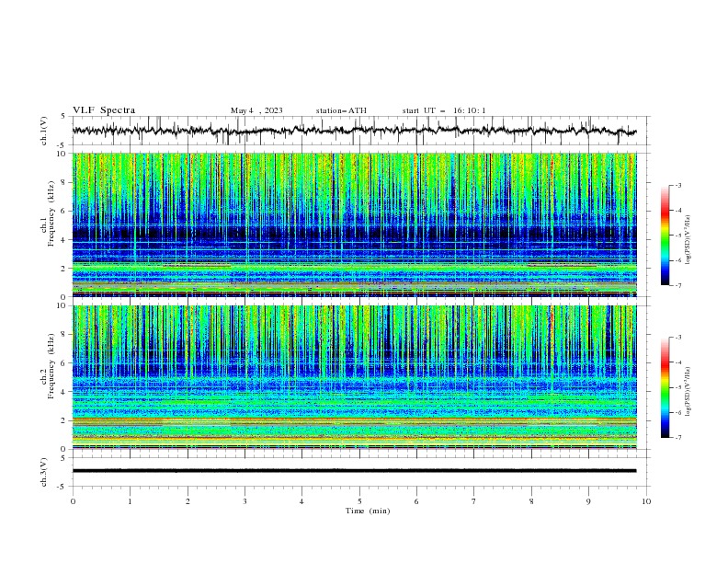Click the ch.1 frequency axis "10" tick label

[x=63, y=154]
